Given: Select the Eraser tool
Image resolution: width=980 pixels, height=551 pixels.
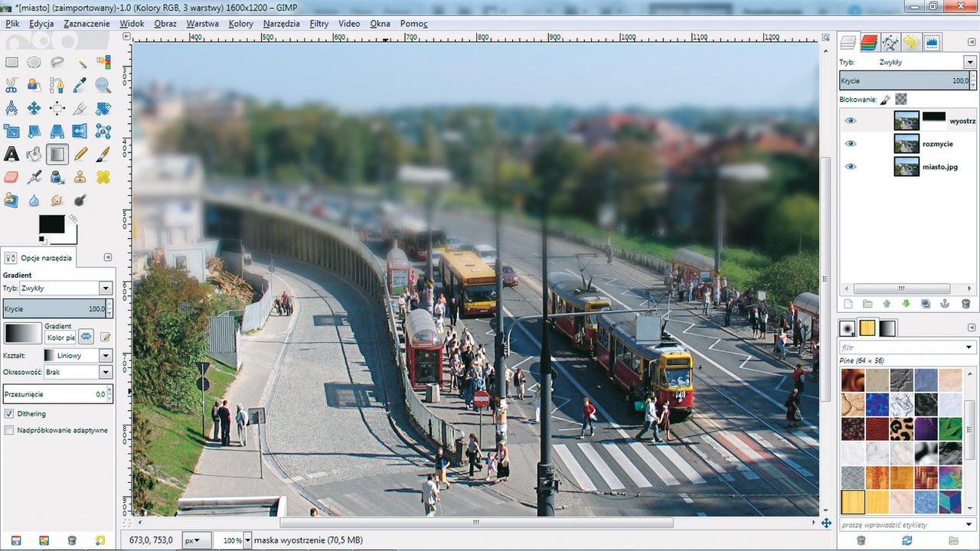Looking at the screenshot, I should coord(11,178).
